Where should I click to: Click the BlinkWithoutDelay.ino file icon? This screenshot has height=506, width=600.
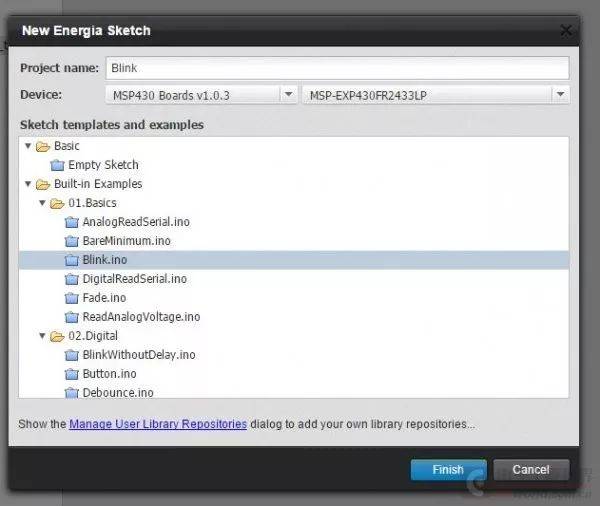(x=71, y=355)
